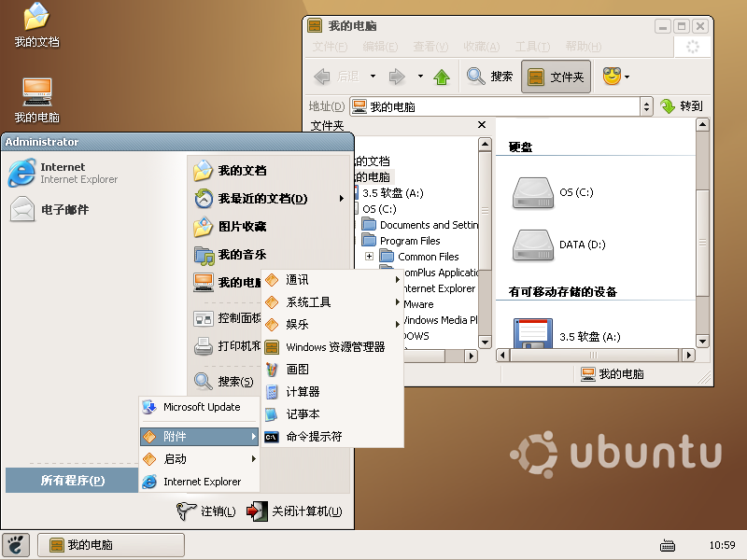Open the 通讯 submenu
Viewport: 747px width, 560px height.
click(332, 279)
